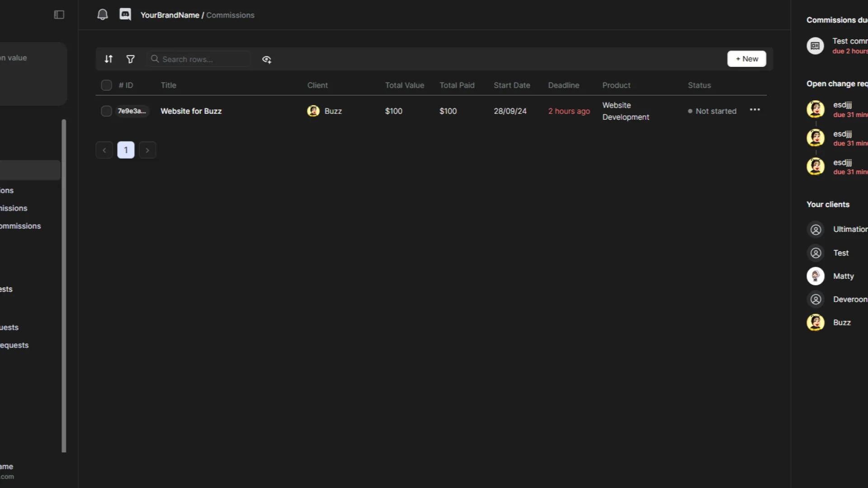Viewport: 868px width, 488px height.
Task: Sort by the Deadline column header
Action: (x=563, y=85)
